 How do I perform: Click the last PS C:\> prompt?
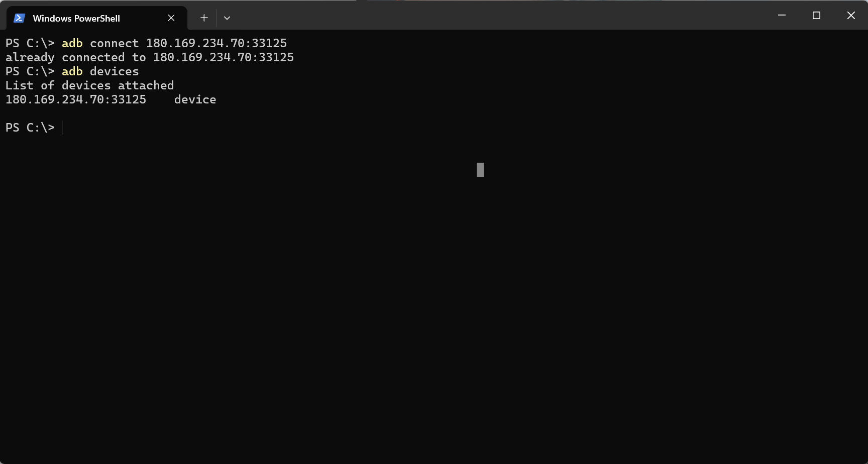30,128
